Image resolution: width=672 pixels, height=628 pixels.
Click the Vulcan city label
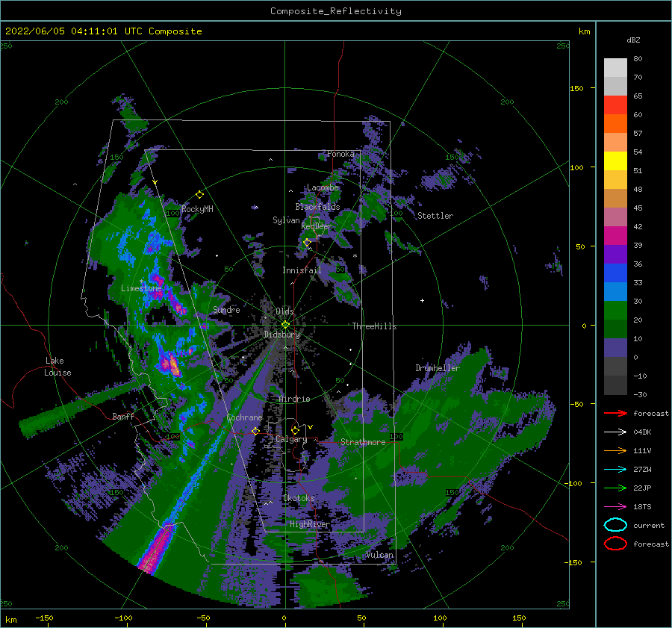pyautogui.click(x=380, y=555)
